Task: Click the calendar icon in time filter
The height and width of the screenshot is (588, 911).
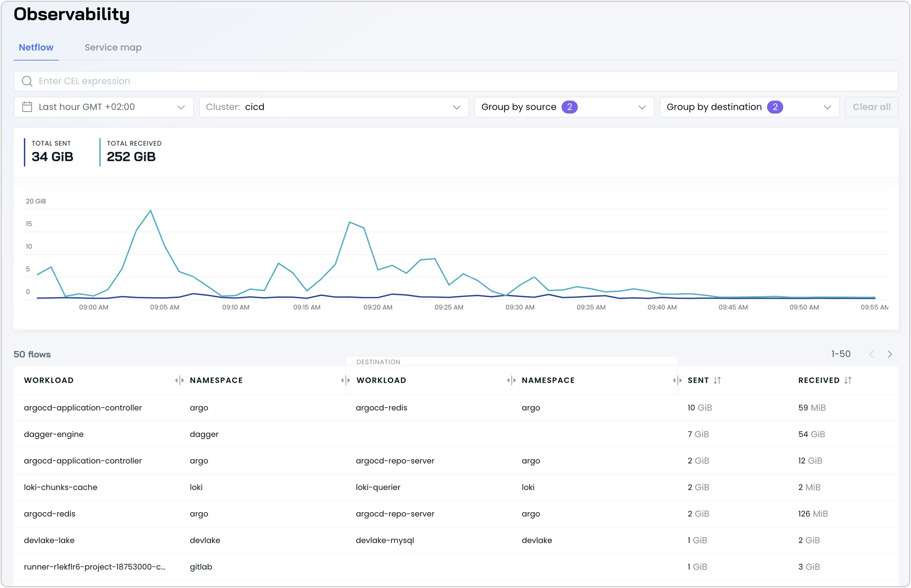Action: coord(27,107)
